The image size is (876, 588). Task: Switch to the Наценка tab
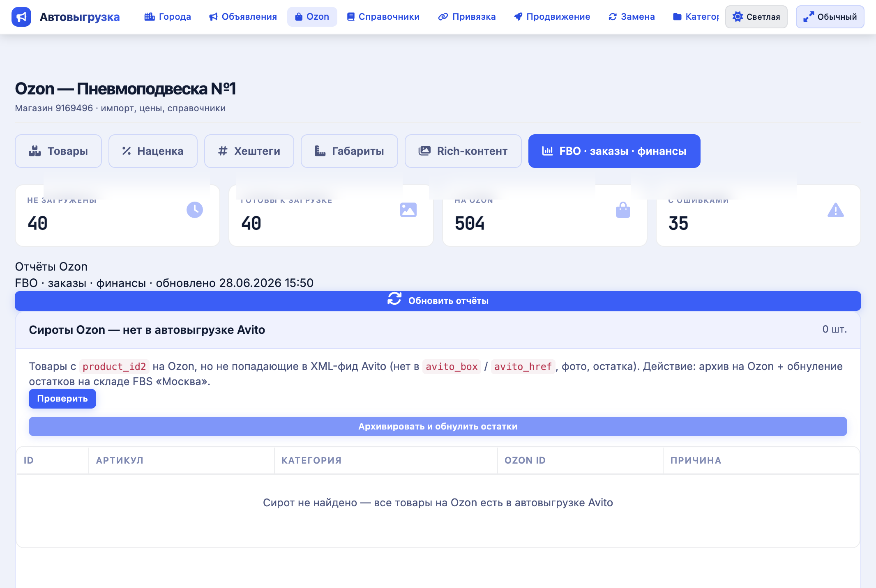(x=153, y=151)
